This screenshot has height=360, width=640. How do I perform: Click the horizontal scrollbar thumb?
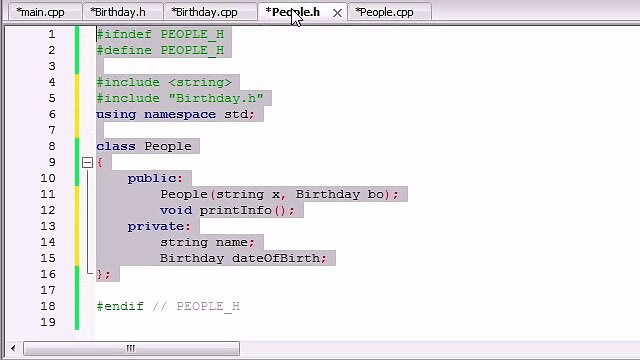[x=131, y=349]
